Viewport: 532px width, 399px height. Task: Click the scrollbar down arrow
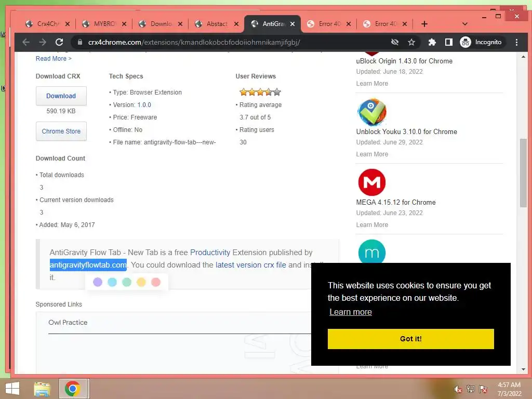[523, 369]
